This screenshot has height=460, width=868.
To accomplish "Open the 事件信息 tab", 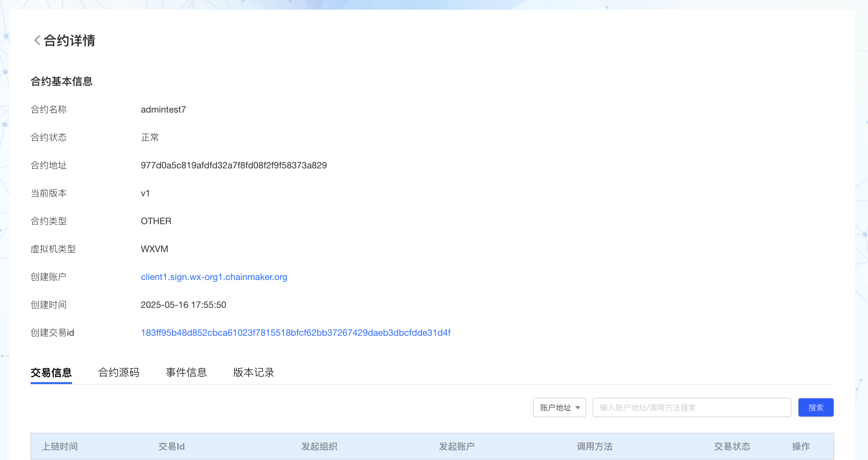I will [x=186, y=372].
